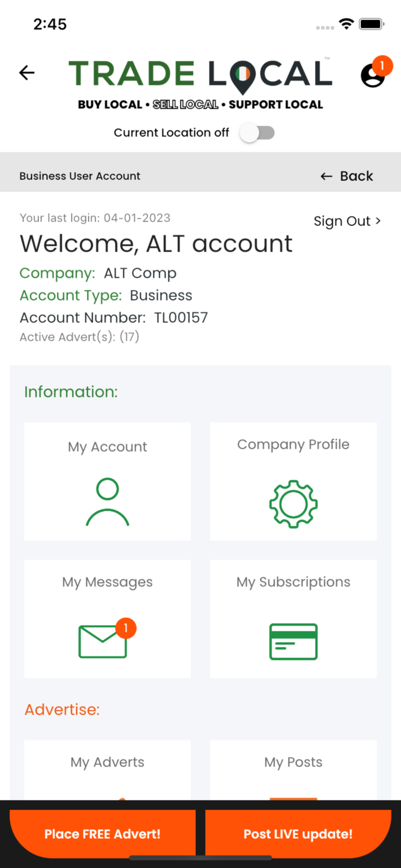This screenshot has height=868, width=401.
Task: Open Company Profile gear icon
Action: (x=293, y=504)
